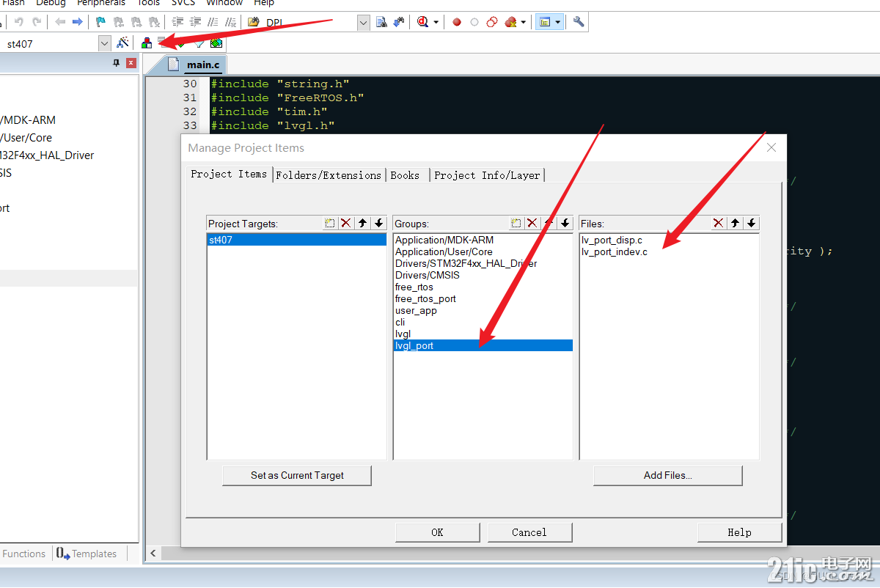
Task: Click the Incremental Find binoculars icon
Action: (399, 22)
